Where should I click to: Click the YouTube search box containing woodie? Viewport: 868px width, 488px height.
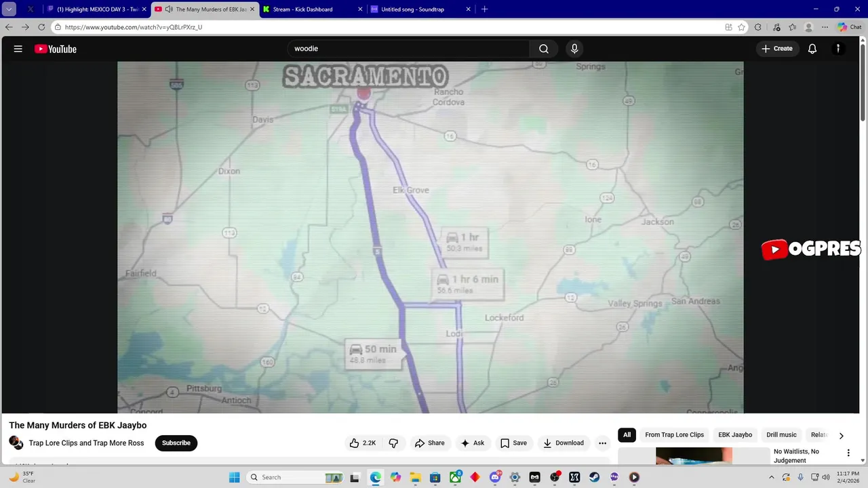408,49
